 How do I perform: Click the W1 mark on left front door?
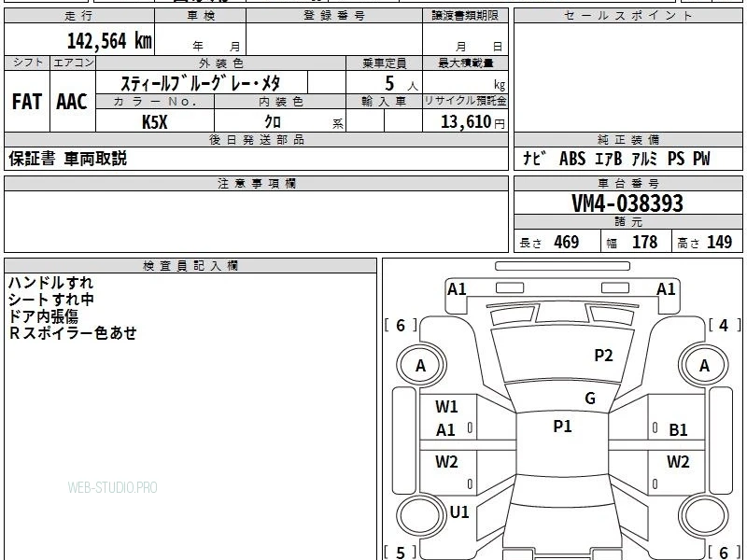coord(446,407)
